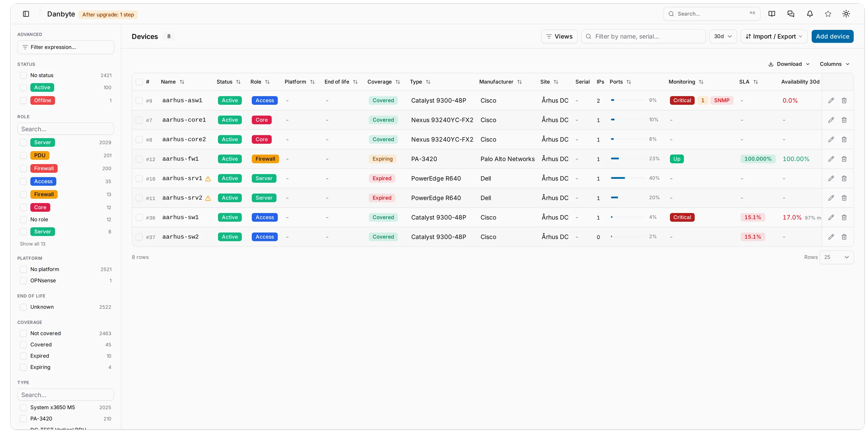The width and height of the screenshot is (868, 433).
Task: Open the Views menu
Action: click(559, 36)
